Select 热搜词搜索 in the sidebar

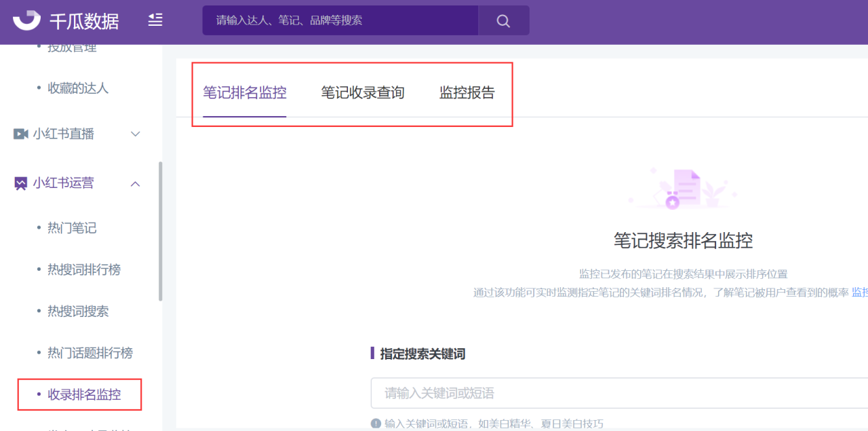[x=78, y=312]
